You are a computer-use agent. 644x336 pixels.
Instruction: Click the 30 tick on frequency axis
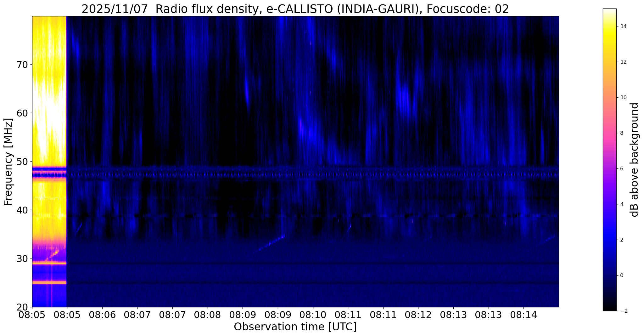coord(22,259)
